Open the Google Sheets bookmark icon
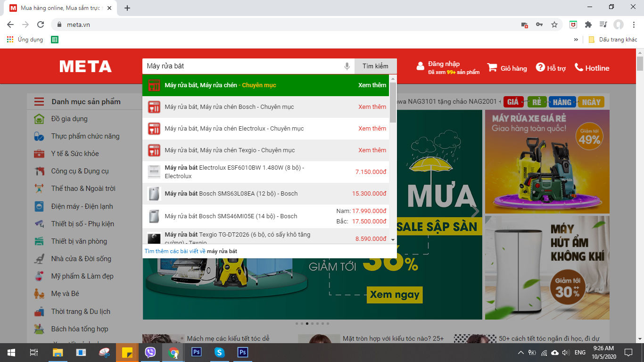The image size is (644, 362). click(55, 40)
